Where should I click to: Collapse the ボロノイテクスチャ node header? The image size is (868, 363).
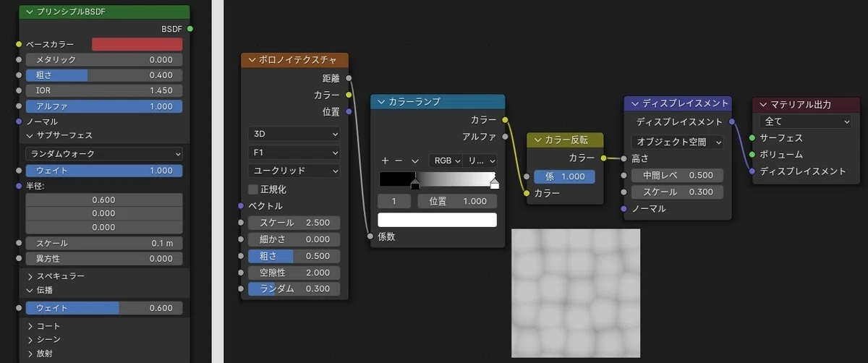(x=252, y=60)
